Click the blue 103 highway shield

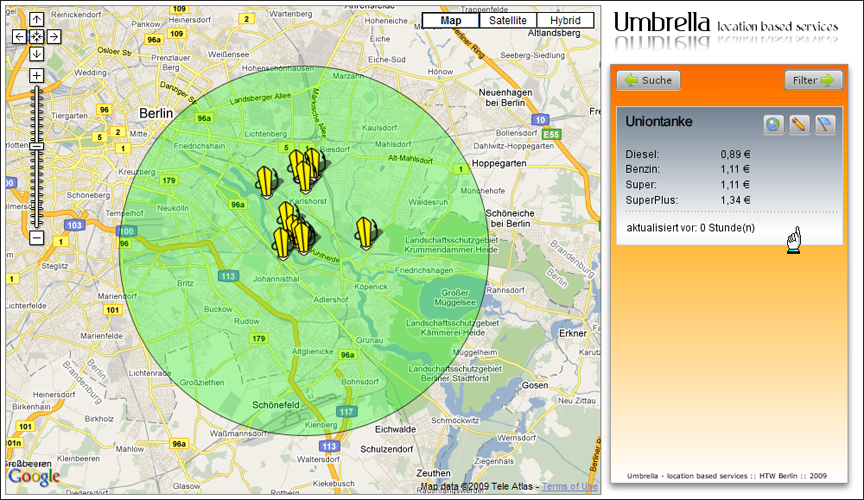click(74, 225)
